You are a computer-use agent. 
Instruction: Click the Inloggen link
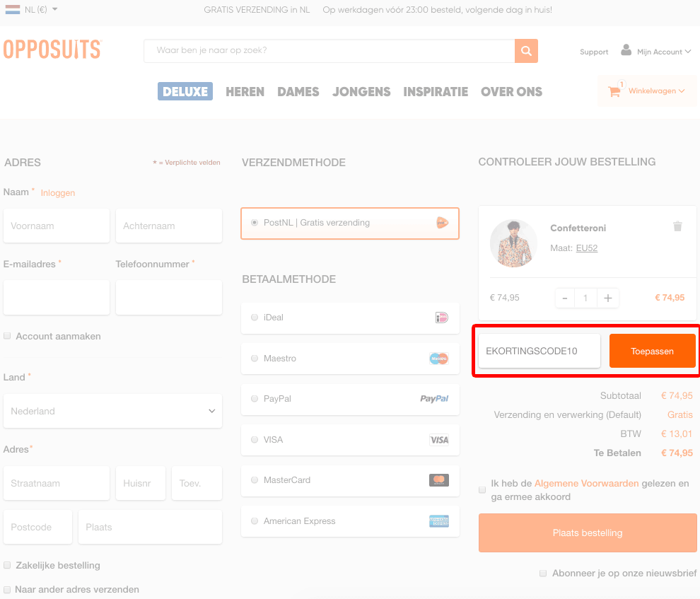pyautogui.click(x=57, y=193)
